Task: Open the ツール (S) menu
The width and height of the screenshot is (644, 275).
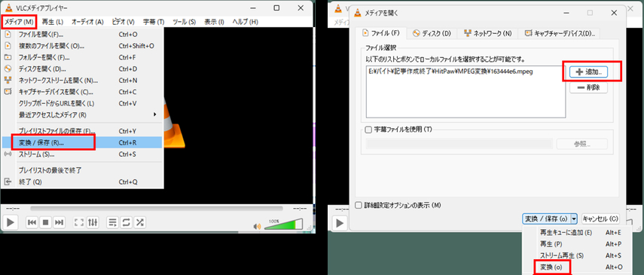Action: [x=185, y=21]
